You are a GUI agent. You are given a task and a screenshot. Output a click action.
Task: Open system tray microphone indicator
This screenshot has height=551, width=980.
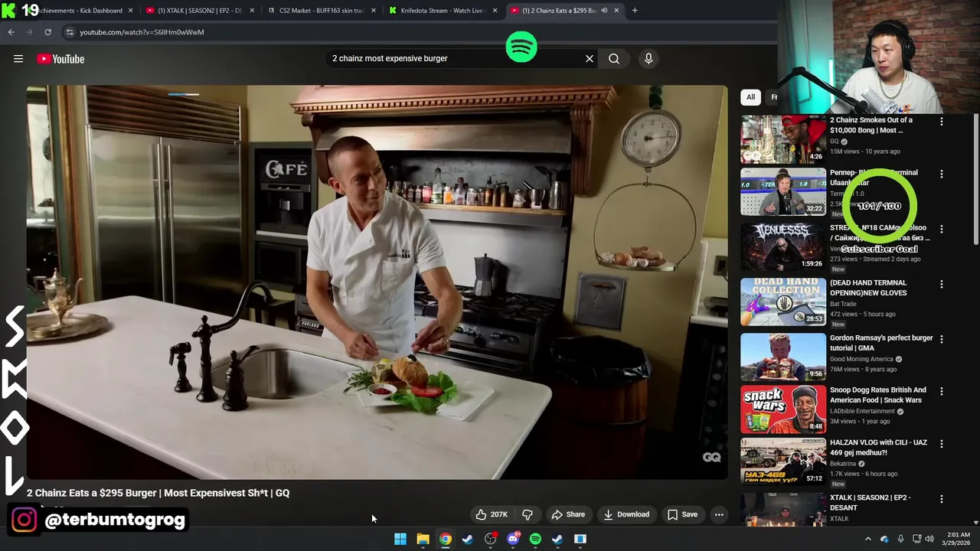(x=900, y=539)
